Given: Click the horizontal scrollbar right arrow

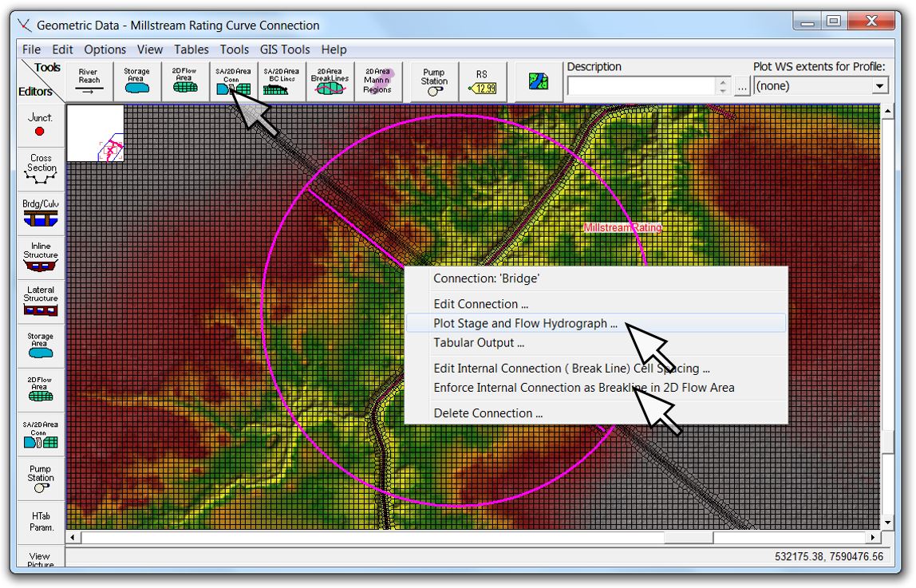Looking at the screenshot, I should (x=873, y=537).
